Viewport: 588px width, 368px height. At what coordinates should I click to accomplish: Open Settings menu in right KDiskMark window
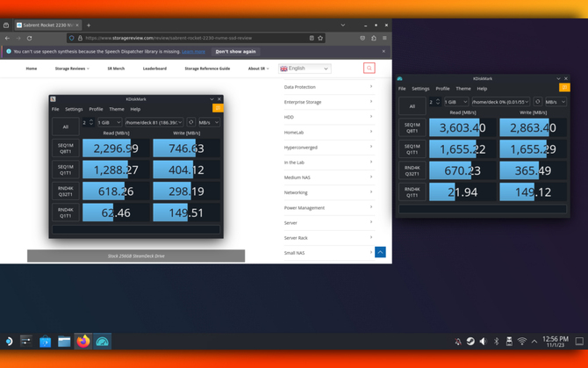coord(420,89)
